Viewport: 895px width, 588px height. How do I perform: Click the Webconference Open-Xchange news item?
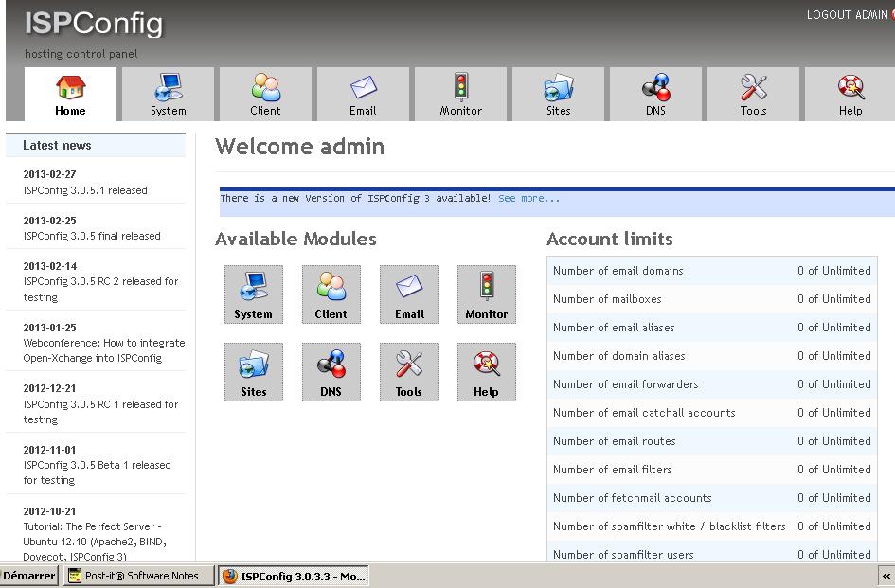[104, 350]
